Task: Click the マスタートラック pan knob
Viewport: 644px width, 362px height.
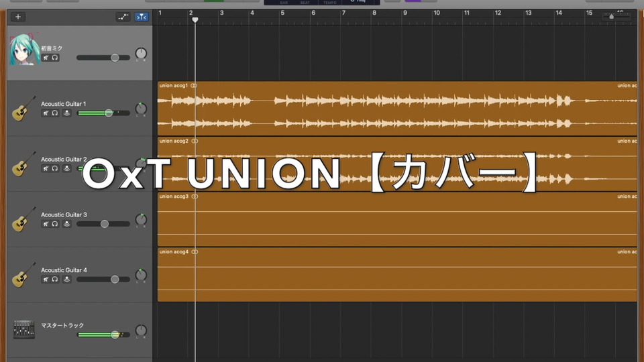Action: pos(141,330)
